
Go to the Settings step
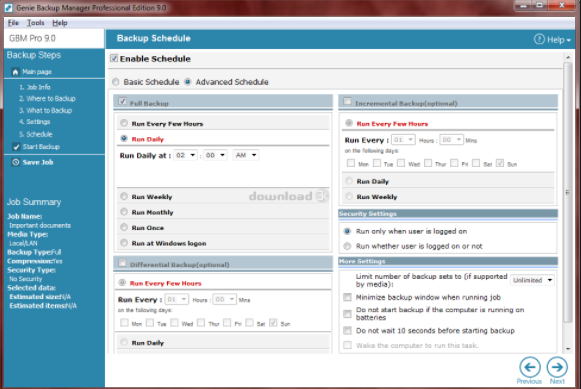34,122
